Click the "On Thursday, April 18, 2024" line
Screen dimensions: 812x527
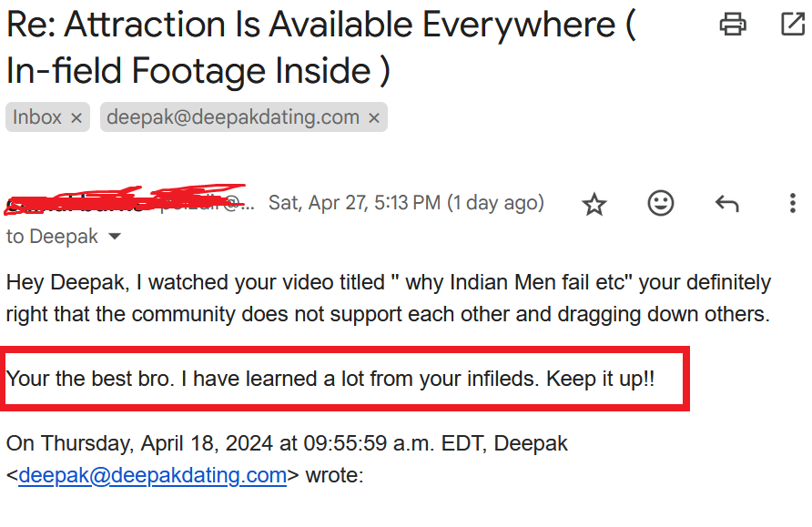point(287,443)
